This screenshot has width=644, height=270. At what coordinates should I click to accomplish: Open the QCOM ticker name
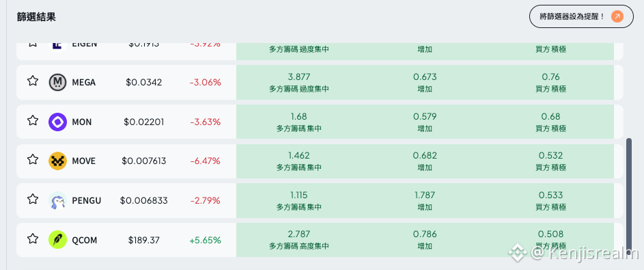85,241
